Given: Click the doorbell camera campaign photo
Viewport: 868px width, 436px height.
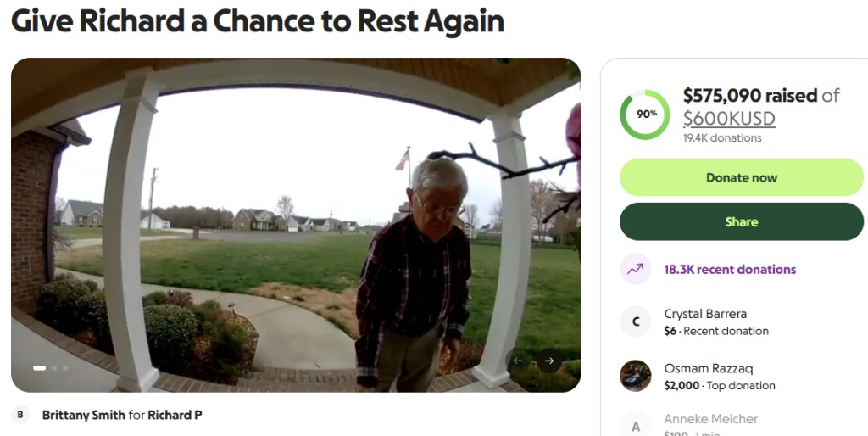Looking at the screenshot, I should click(x=296, y=225).
